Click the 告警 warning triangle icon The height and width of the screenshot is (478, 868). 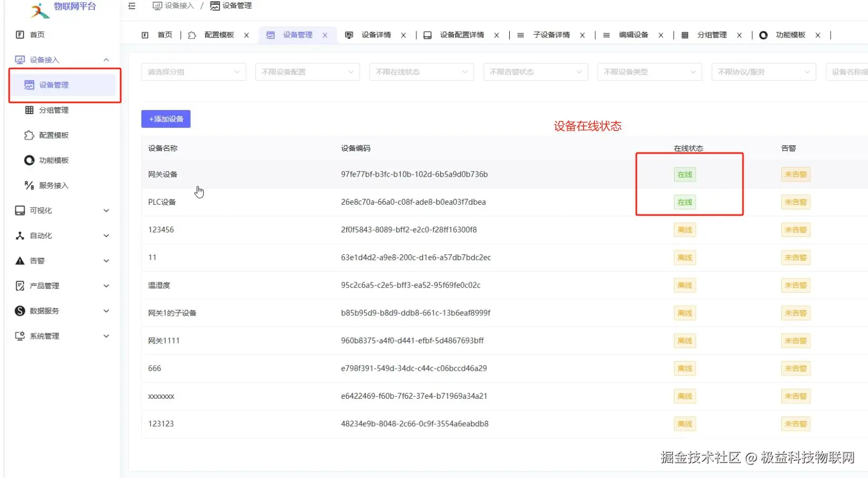point(20,261)
